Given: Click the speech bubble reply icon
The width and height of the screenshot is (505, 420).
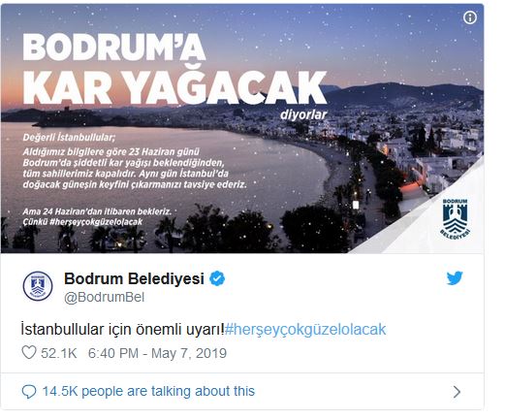Looking at the screenshot, I should pyautogui.click(x=29, y=392).
